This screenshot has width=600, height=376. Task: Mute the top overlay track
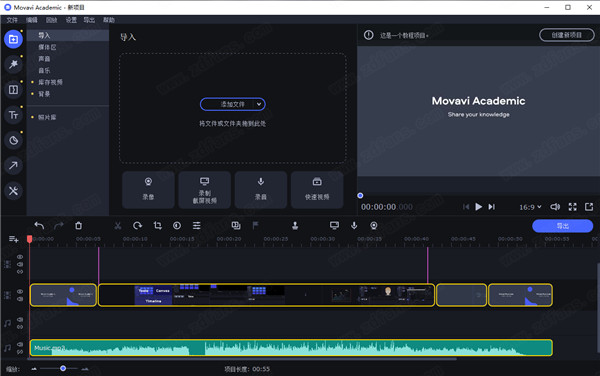(20, 264)
